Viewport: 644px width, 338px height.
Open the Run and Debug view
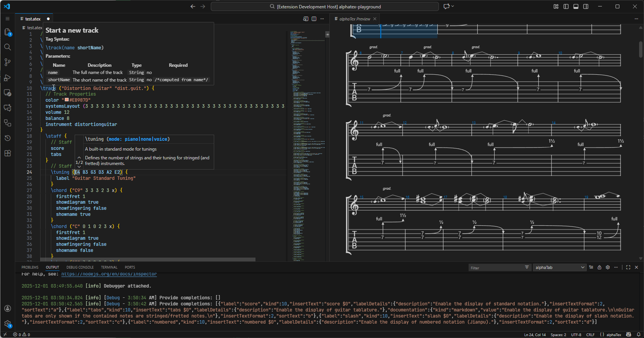pyautogui.click(x=7, y=78)
